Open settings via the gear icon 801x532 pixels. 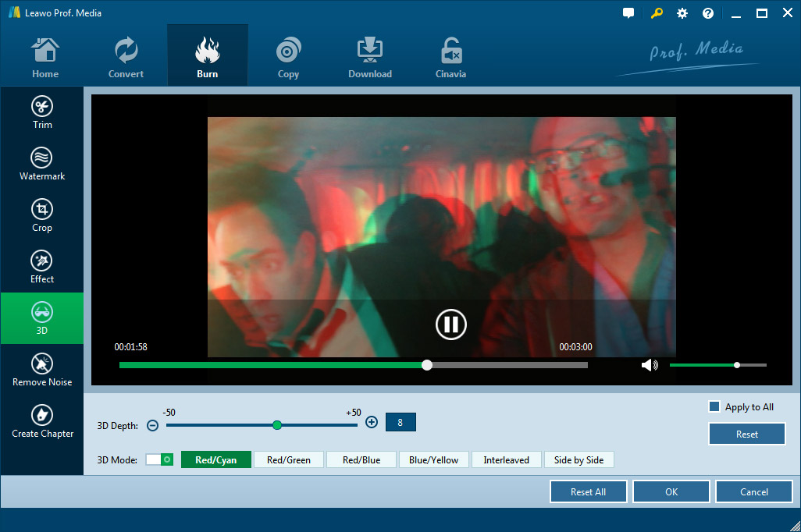(682, 13)
